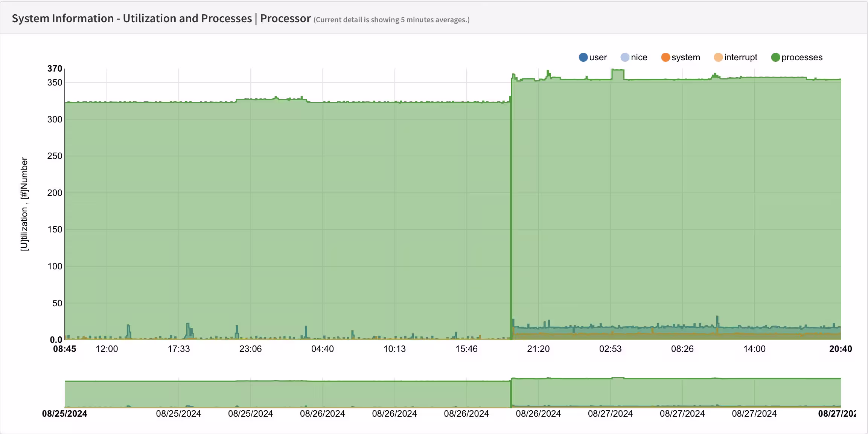Image resolution: width=868 pixels, height=434 pixels.
Task: Click the 15:46 time axis label
Action: [466, 349]
